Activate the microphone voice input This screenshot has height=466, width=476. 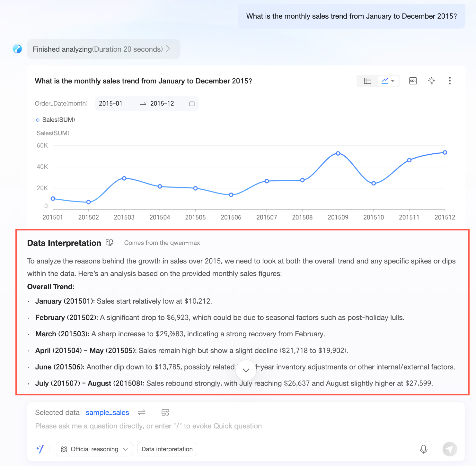(x=424, y=449)
